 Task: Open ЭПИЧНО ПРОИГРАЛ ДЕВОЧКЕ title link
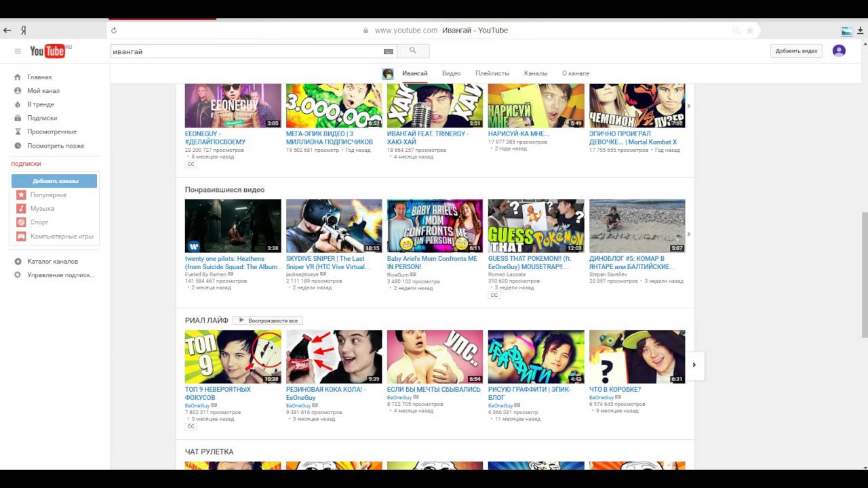(633, 138)
